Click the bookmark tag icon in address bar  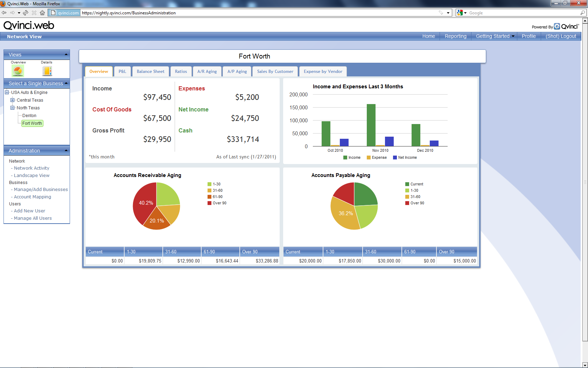(x=441, y=13)
